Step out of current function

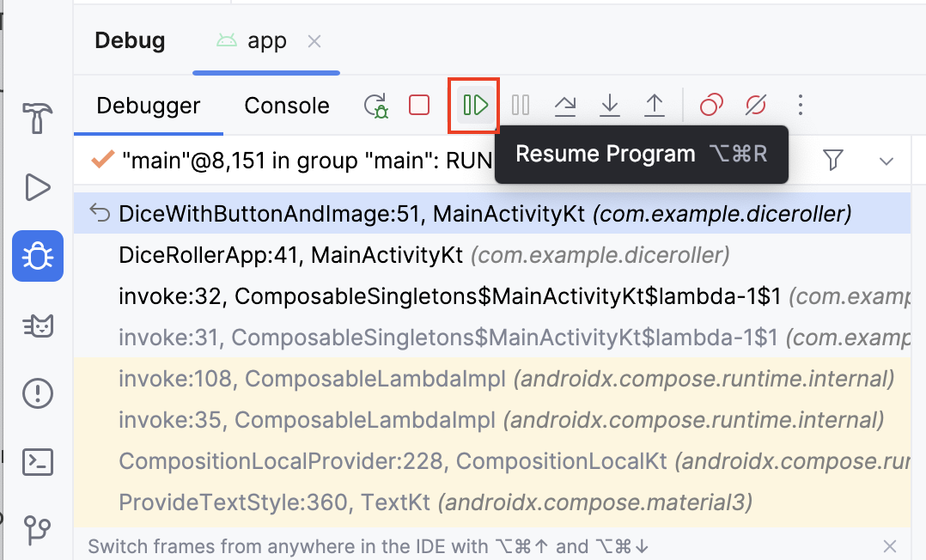pyautogui.click(x=655, y=106)
